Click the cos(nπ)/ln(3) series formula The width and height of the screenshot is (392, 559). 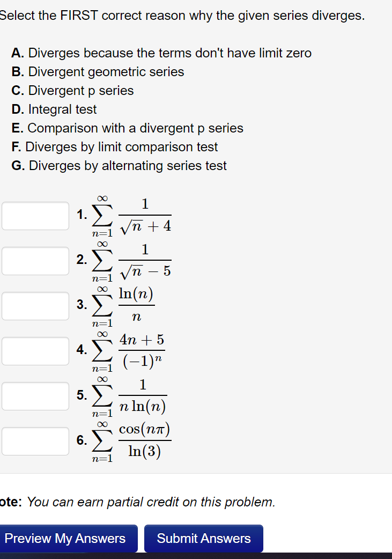131,442
